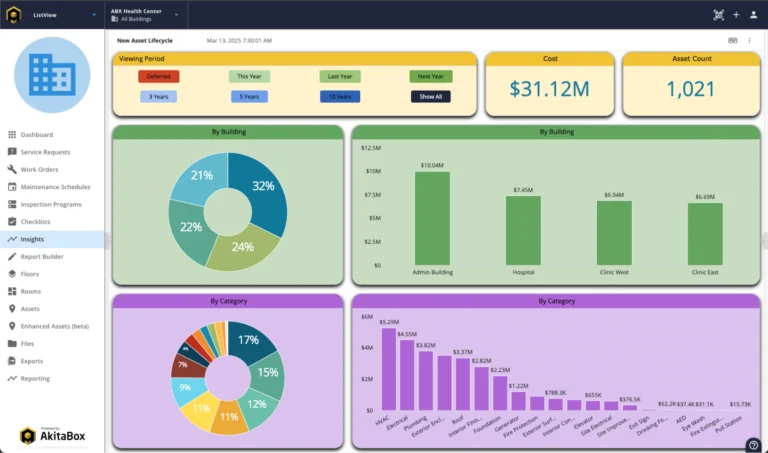Screen dimensions: 768x453
Task: Click the QR scan icon in top bar
Action: coord(718,15)
